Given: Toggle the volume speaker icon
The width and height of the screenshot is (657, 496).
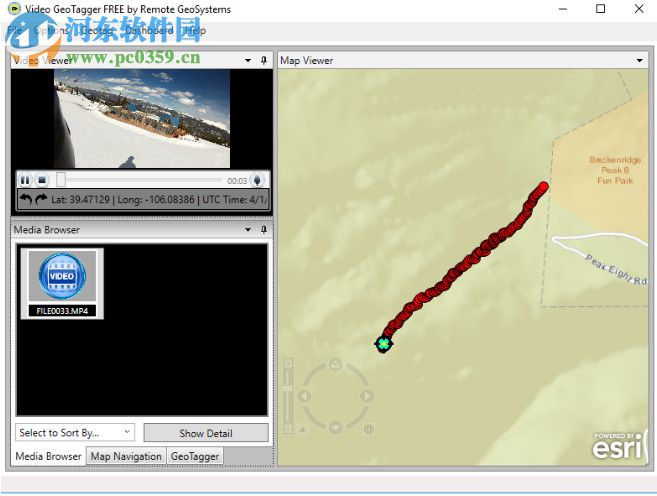Looking at the screenshot, I should 257,180.
